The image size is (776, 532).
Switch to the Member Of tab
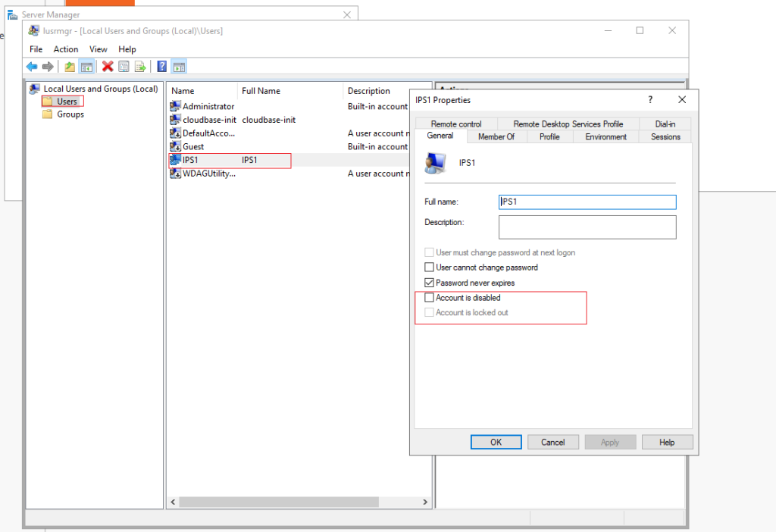[x=496, y=136]
